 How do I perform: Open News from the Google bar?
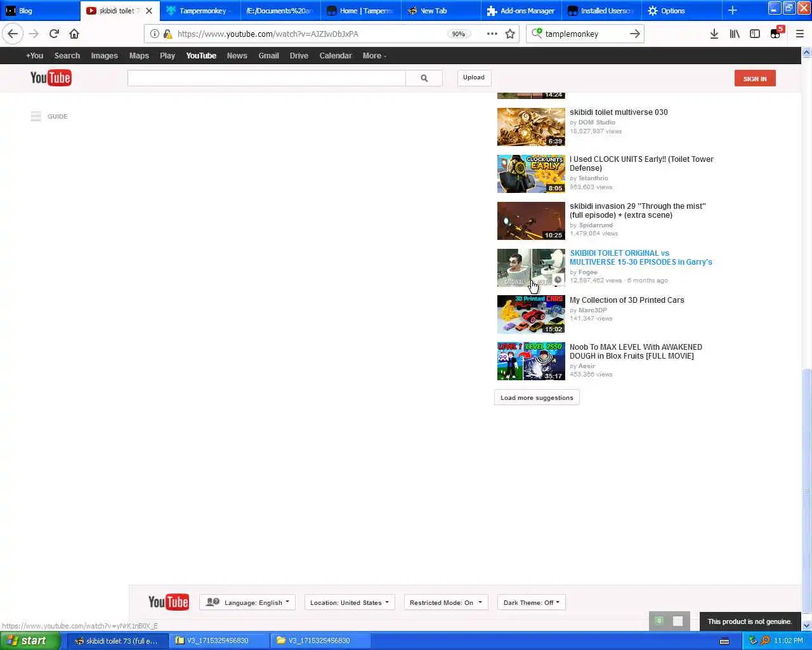tap(237, 56)
